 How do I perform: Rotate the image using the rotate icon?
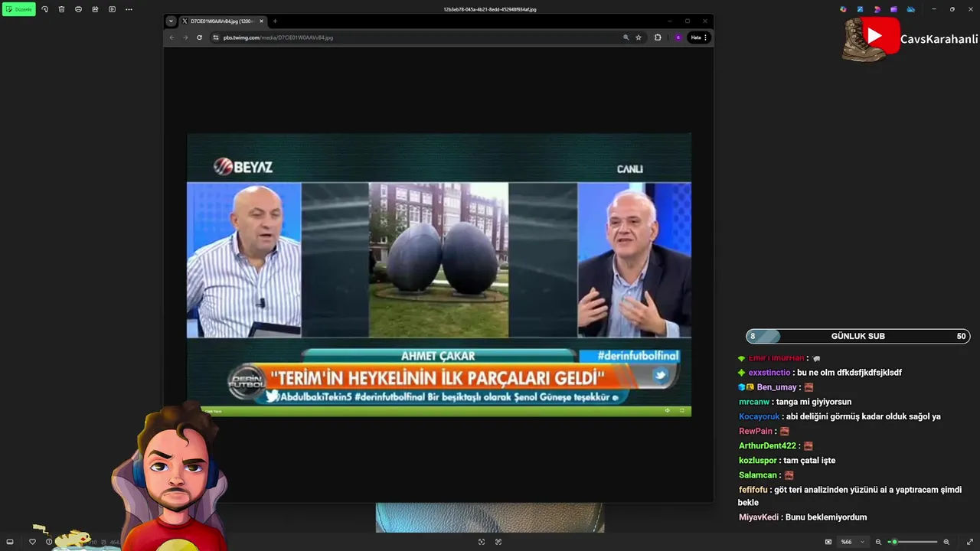[x=44, y=9]
